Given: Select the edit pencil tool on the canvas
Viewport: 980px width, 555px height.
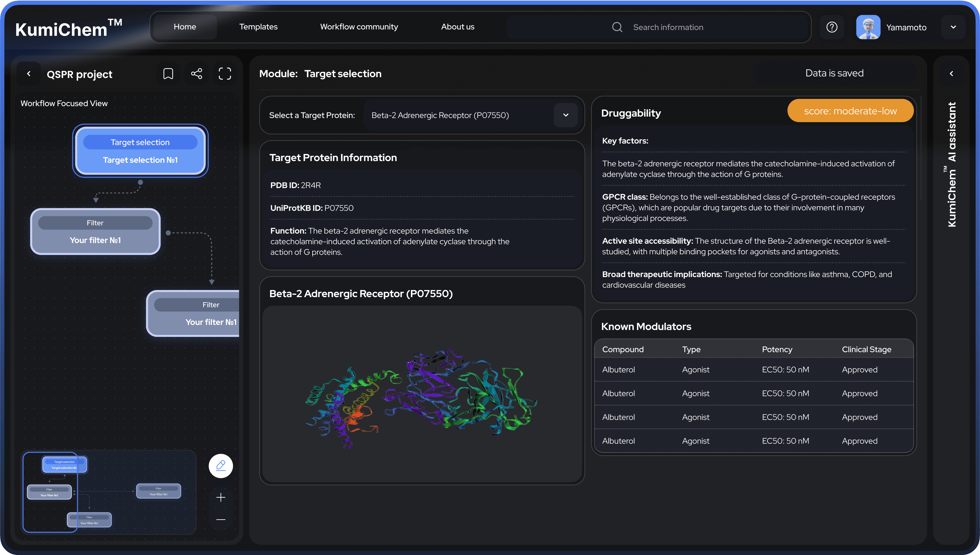Looking at the screenshot, I should (220, 465).
